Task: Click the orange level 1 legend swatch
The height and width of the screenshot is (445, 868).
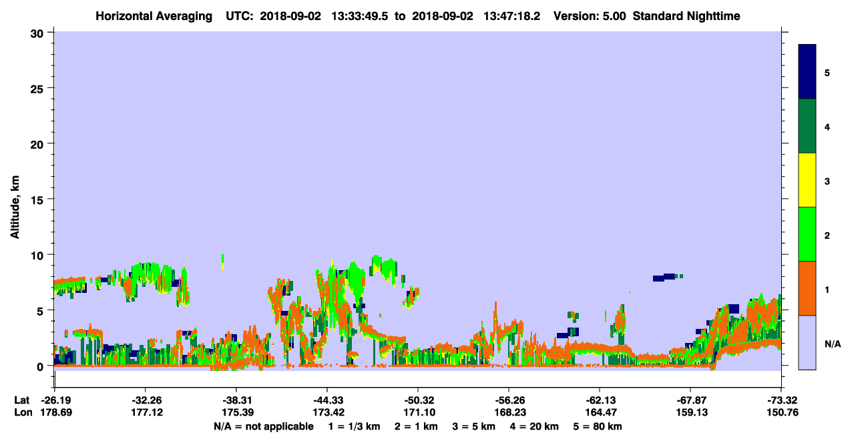Action: (807, 288)
